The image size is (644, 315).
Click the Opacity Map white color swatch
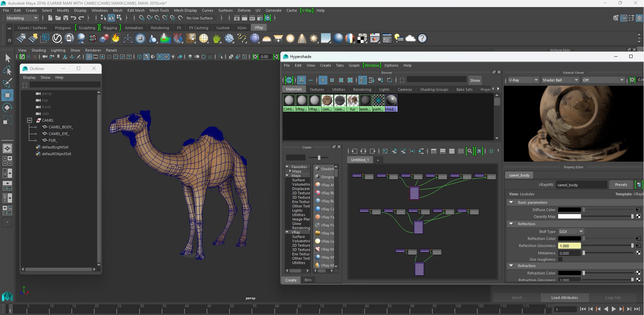569,216
